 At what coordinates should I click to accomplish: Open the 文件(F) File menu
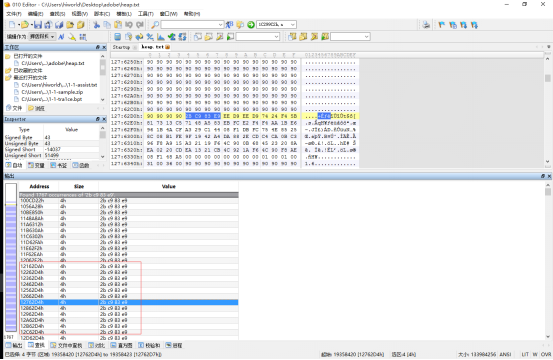click(x=14, y=14)
